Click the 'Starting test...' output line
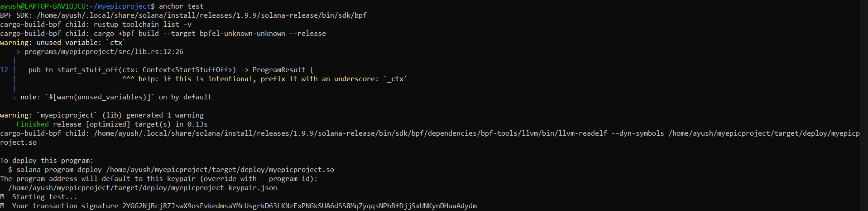Viewport: 868px width, 211px height. coord(44,197)
